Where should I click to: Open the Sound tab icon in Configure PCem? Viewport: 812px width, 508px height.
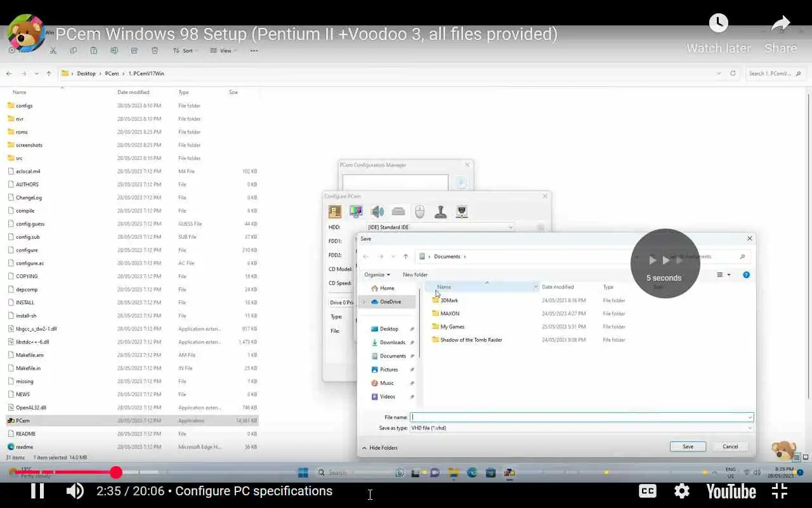pos(377,211)
